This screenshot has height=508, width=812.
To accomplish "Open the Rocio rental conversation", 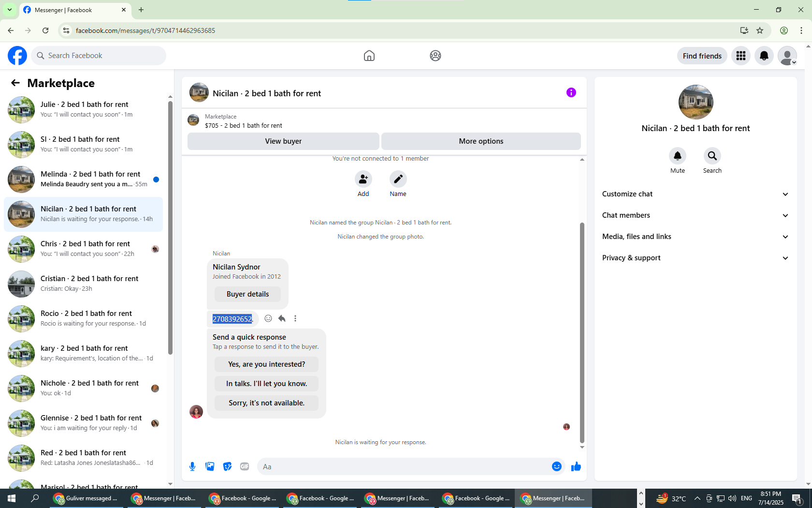I will pos(84,319).
